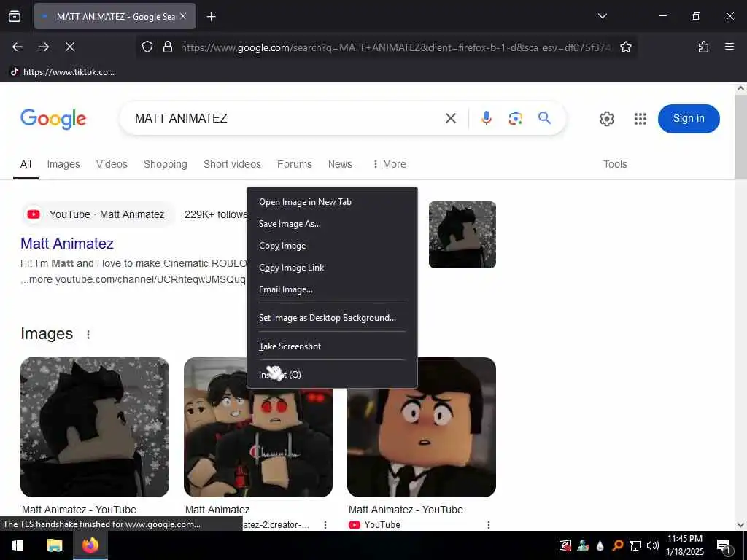Viewport: 747px width, 560px height.
Task: Open more options for middle image source
Action: click(x=325, y=525)
